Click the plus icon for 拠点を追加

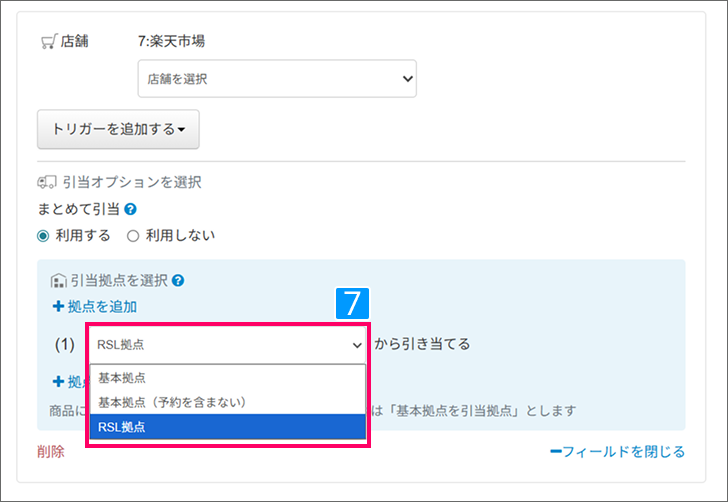pyautogui.click(x=57, y=307)
